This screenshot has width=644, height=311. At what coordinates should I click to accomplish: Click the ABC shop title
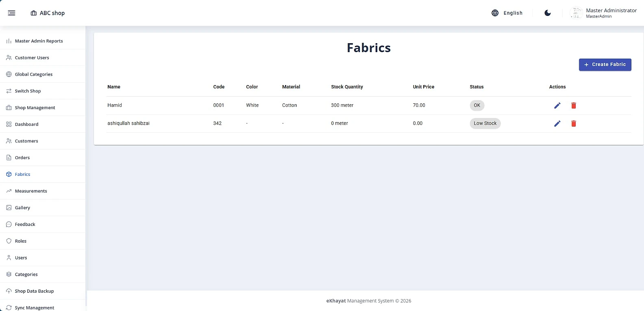coord(52,13)
